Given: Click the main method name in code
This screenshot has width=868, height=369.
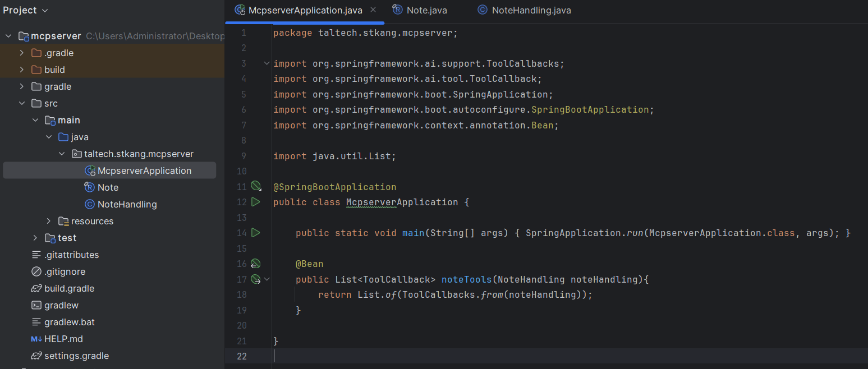Looking at the screenshot, I should [414, 233].
